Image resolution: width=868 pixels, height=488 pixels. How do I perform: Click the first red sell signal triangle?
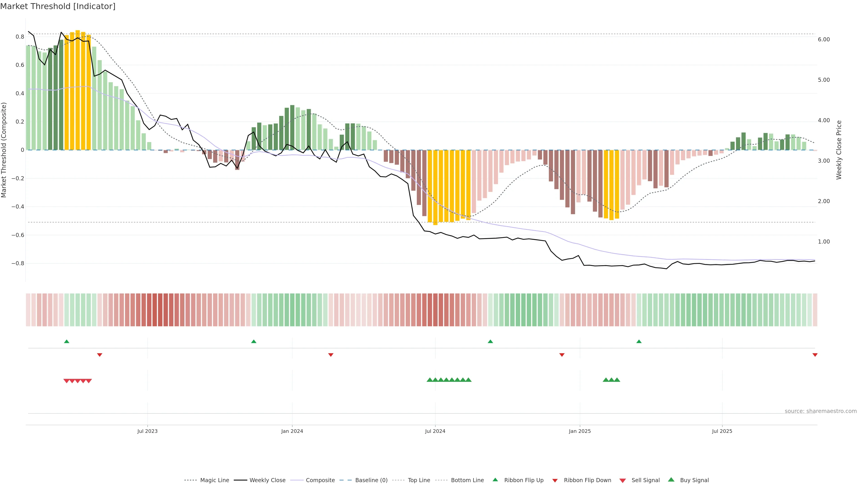click(x=66, y=381)
